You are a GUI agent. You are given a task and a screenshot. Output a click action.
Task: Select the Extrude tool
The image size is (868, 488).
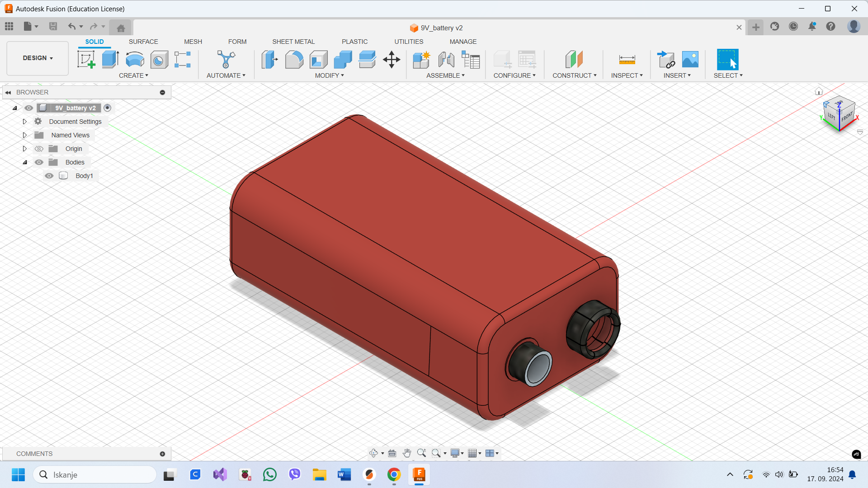point(110,59)
